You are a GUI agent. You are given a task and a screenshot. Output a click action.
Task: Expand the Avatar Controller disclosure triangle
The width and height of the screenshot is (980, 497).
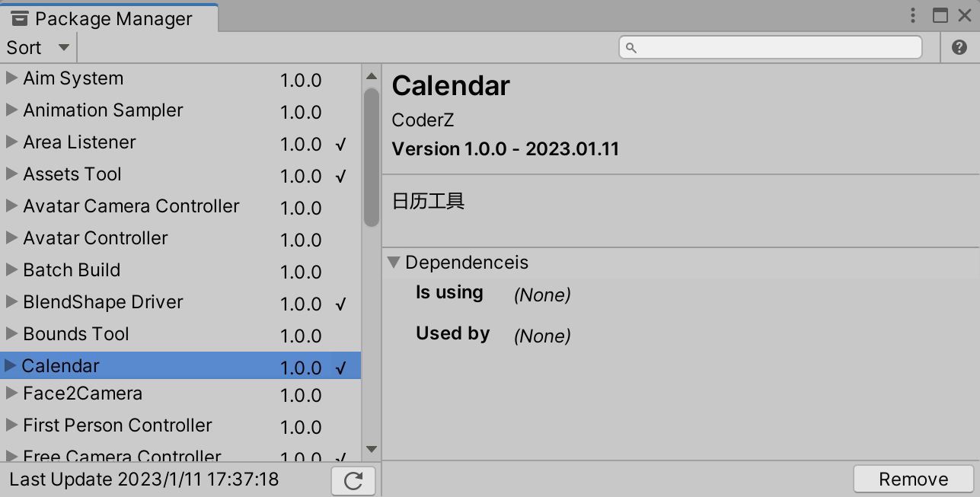tap(10, 238)
